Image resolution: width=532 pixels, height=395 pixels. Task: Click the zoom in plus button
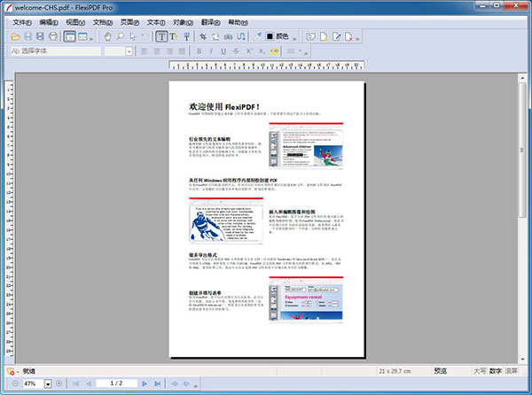(x=59, y=383)
